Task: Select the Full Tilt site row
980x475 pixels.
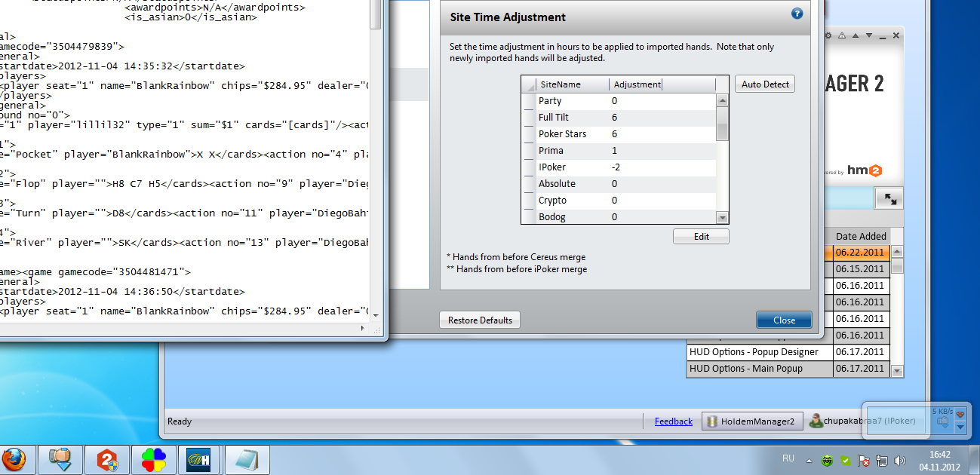Action: (x=619, y=118)
